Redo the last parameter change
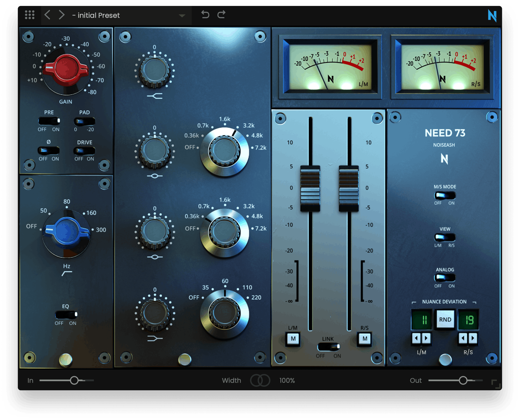 point(221,15)
